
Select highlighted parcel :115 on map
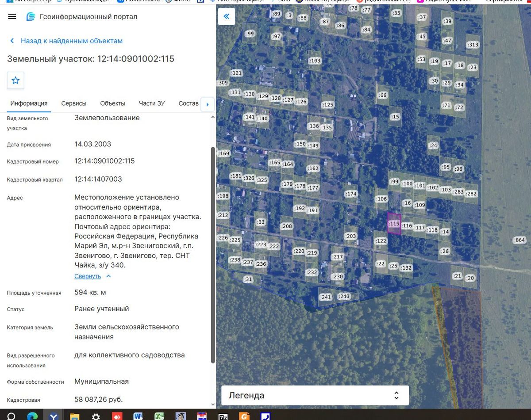coord(394,224)
